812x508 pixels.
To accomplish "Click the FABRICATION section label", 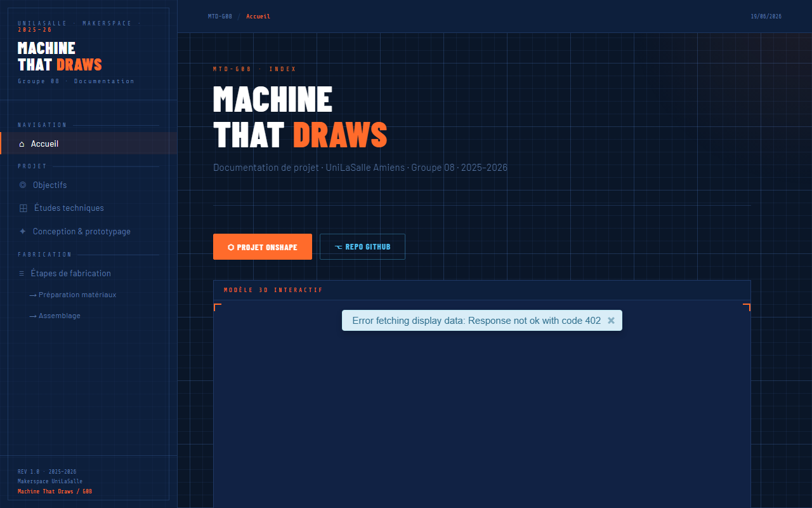I will (x=44, y=254).
